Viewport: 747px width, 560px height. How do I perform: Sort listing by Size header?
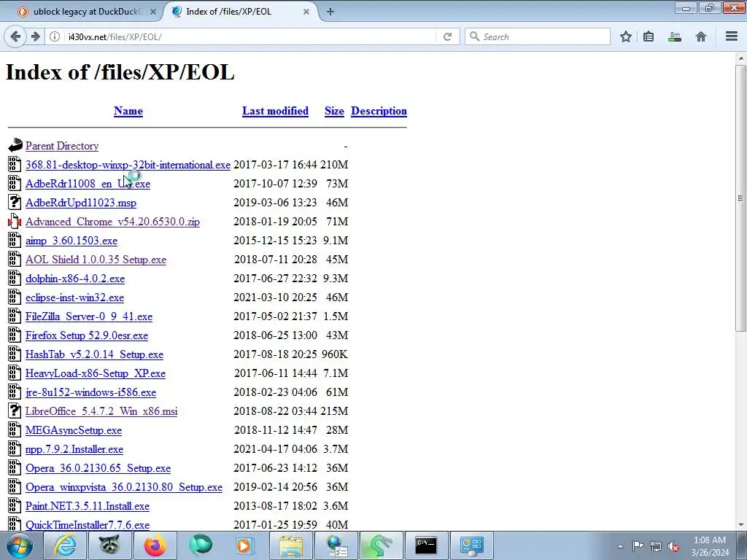pyautogui.click(x=334, y=111)
